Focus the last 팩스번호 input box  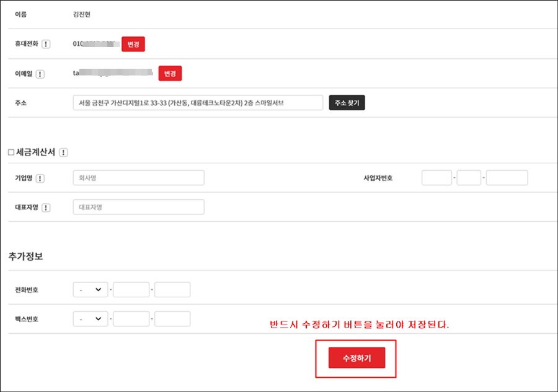pyautogui.click(x=172, y=319)
